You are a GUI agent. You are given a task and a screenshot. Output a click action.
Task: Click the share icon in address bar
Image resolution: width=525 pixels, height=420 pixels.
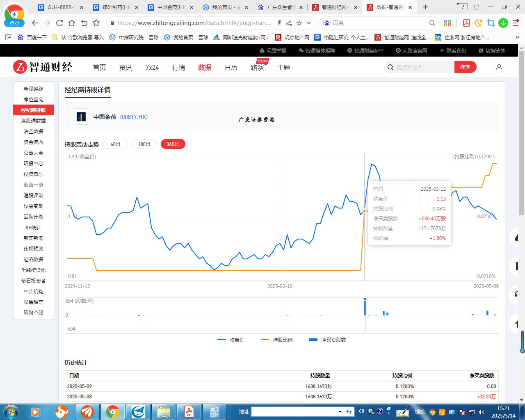pos(289,23)
